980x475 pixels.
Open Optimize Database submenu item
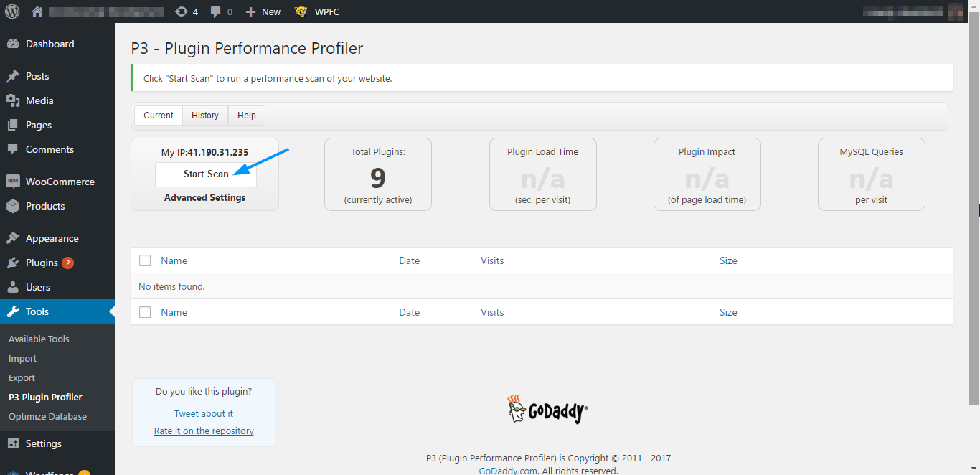click(47, 416)
